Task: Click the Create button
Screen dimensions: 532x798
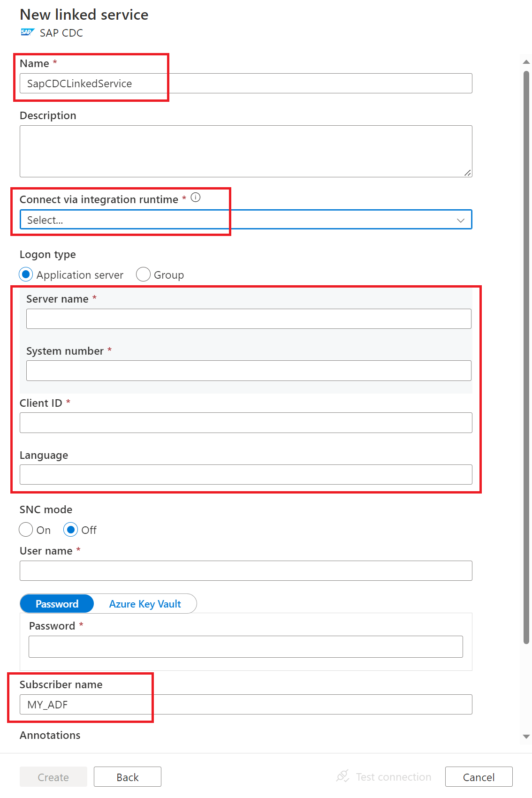Action: pos(53,777)
